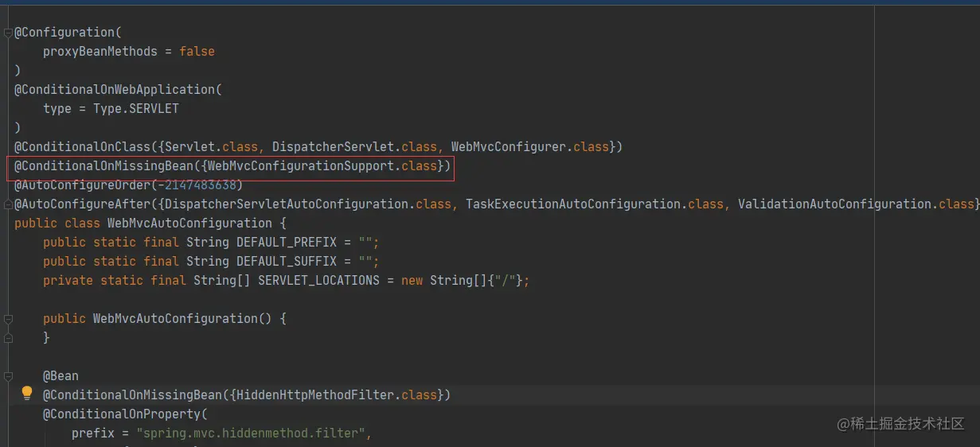980x447 pixels.
Task: Collapse the WebMvcAutoConfiguration() constructor fold marker
Action: [x=7, y=319]
